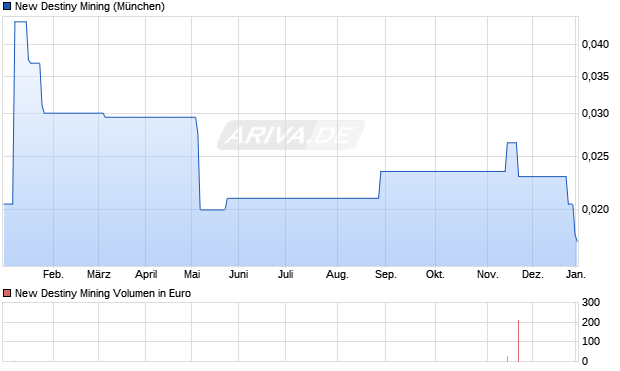Select the 'New Destiny Mining Volumen in Euro' label
The image size is (620, 371).
pos(103,293)
